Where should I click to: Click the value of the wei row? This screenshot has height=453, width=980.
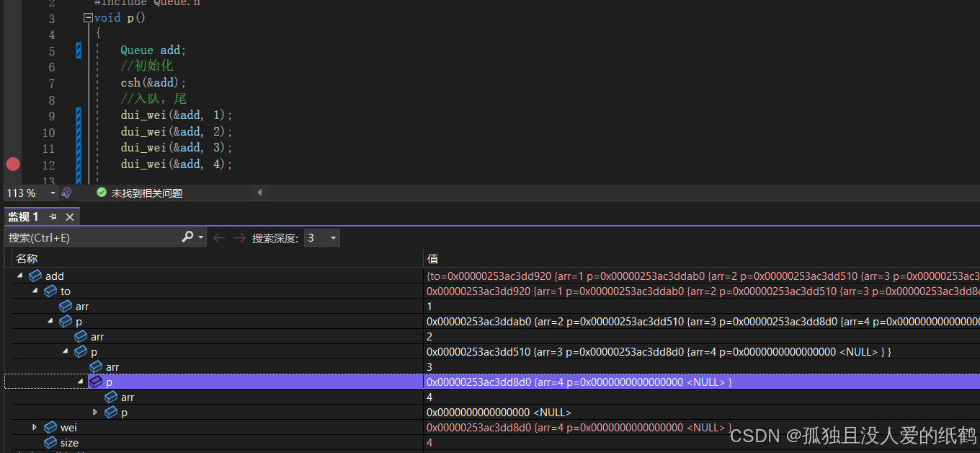coord(579,428)
